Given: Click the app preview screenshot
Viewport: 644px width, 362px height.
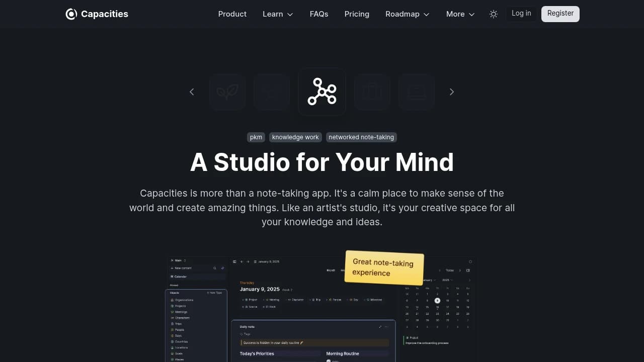Looking at the screenshot, I should point(321,309).
